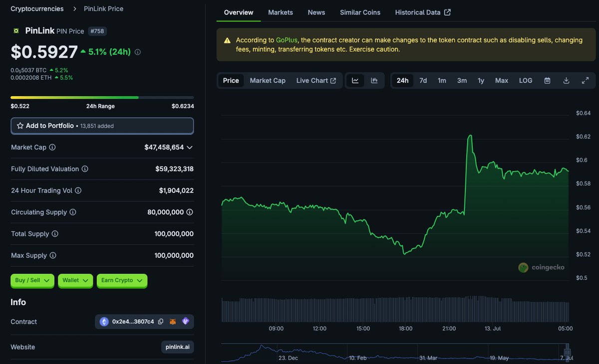
Task: Click the $0.5927 price
Action: 44,52
